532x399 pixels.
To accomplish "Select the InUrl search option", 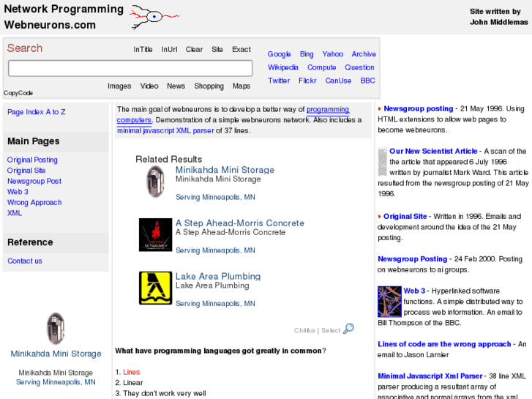I will (169, 50).
